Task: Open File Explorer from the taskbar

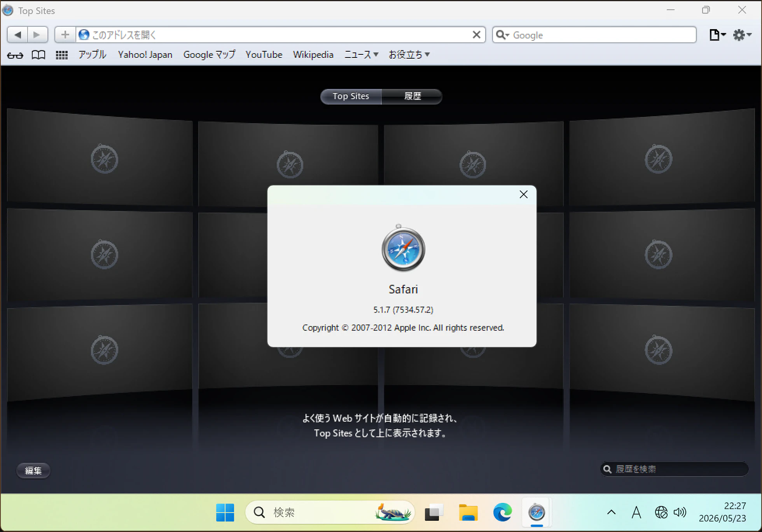Action: point(468,513)
